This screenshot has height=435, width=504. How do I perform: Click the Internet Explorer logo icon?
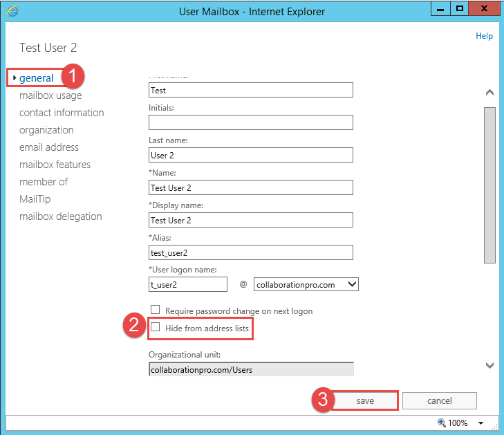12,12
